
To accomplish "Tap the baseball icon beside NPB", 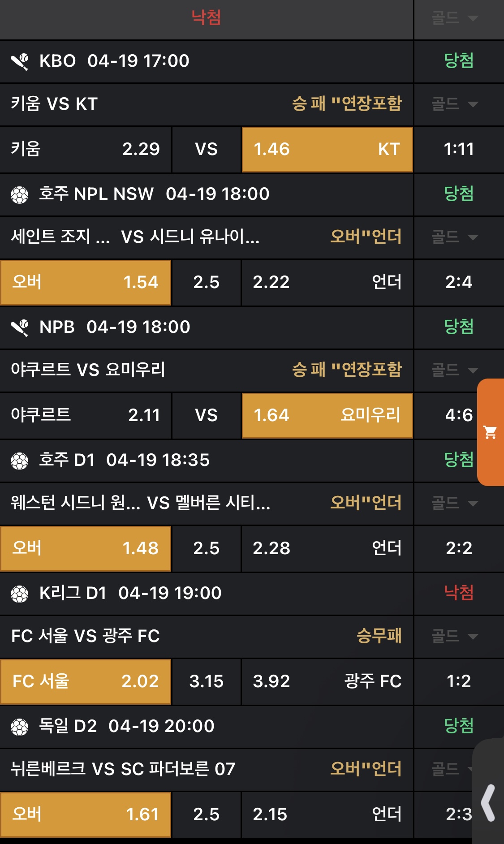I will tap(20, 327).
